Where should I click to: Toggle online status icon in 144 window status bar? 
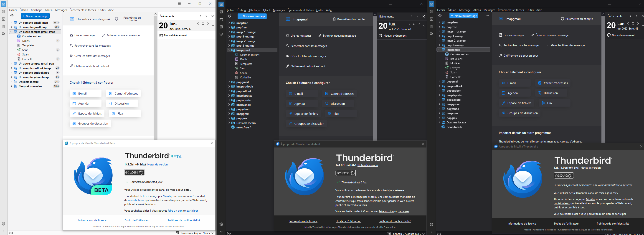coord(228,233)
